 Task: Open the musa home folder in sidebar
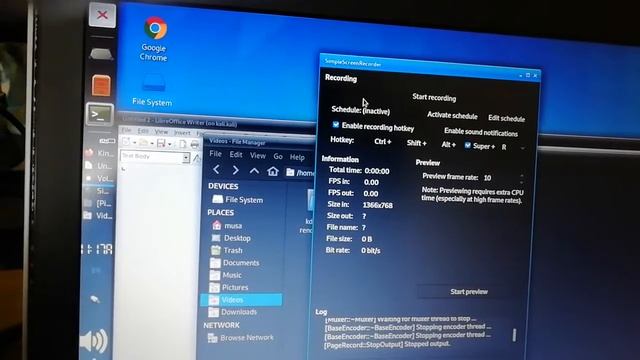(227, 225)
